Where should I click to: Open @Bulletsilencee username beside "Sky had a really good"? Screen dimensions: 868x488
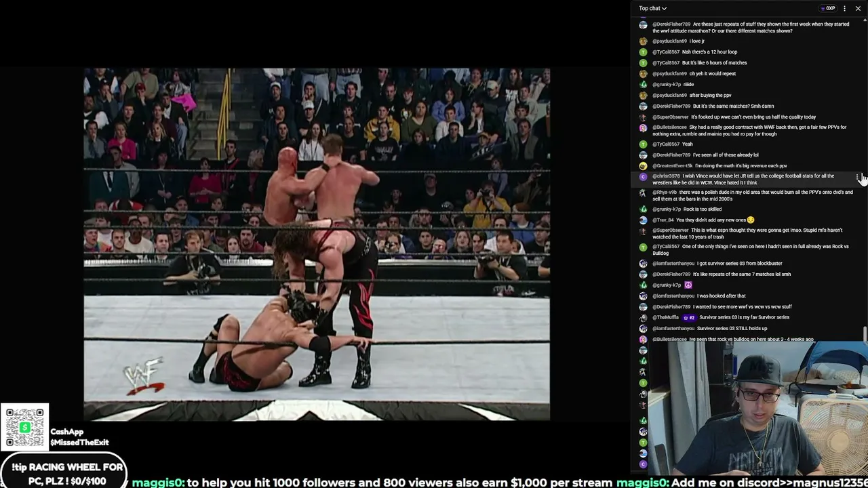pyautogui.click(x=669, y=127)
